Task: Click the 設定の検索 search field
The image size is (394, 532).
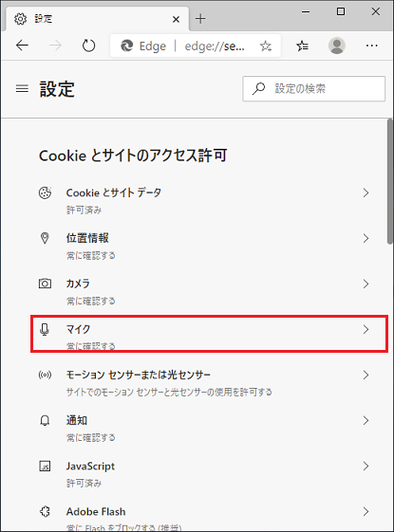Action: 314,88
